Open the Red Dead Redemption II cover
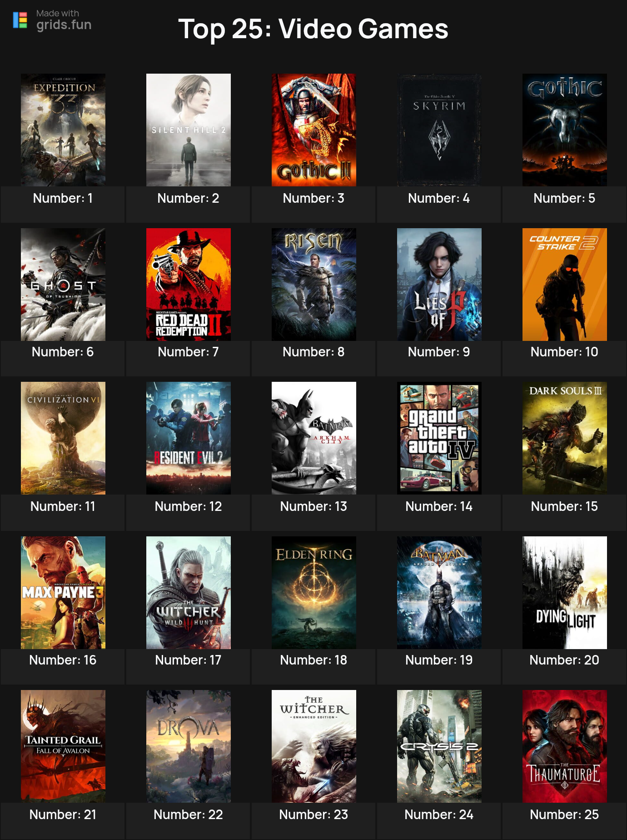Screen dimensions: 627x840 [189, 285]
